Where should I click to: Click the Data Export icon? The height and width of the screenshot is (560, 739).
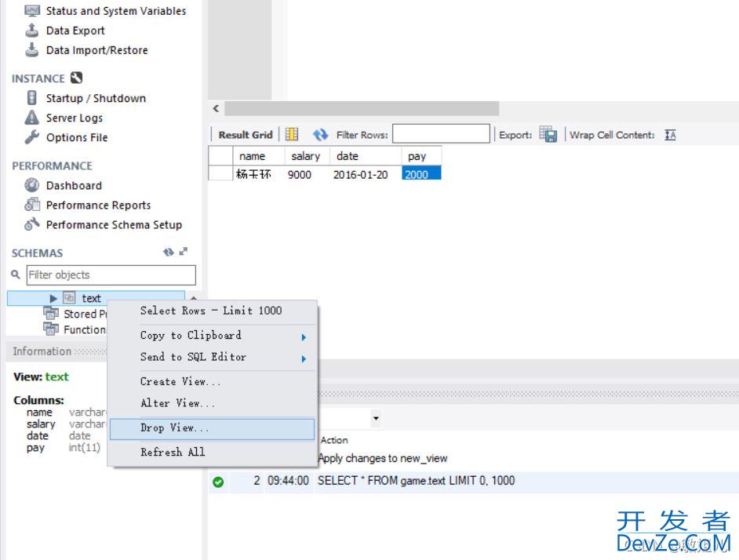click(x=31, y=30)
